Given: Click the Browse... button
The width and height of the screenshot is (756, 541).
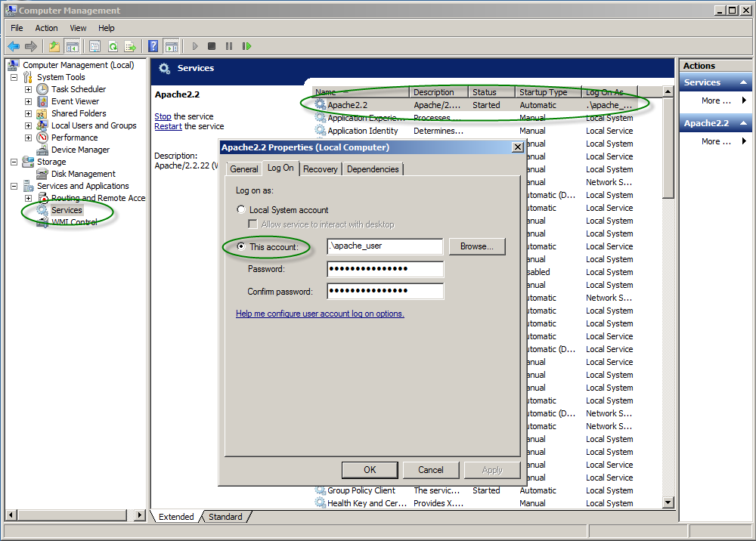Looking at the screenshot, I should click(x=477, y=246).
